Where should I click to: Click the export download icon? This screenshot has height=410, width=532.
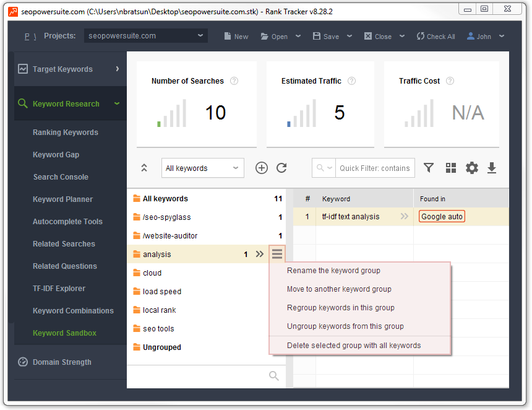tap(492, 168)
